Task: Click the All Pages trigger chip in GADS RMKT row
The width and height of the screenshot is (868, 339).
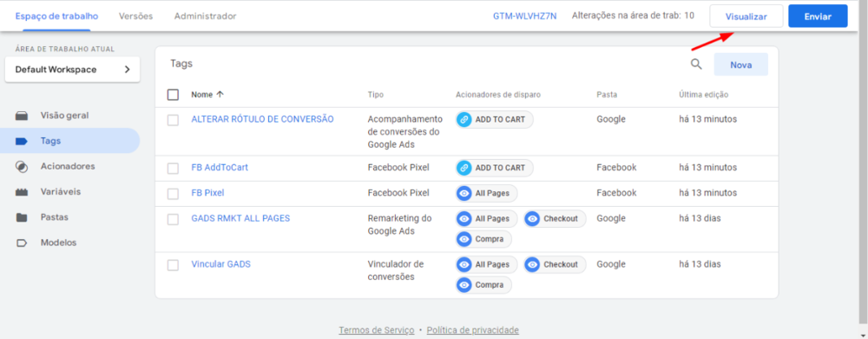Action: [x=487, y=219]
